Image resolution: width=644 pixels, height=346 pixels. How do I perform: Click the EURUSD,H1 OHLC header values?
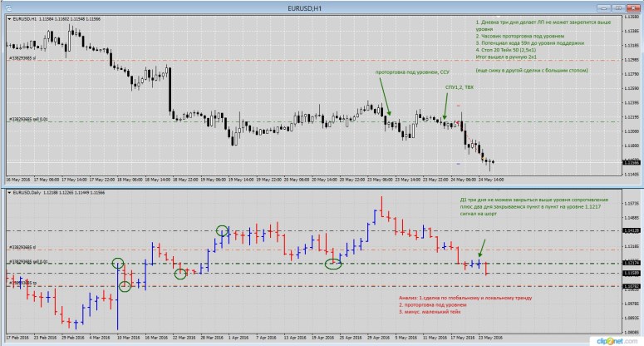[x=70, y=19]
